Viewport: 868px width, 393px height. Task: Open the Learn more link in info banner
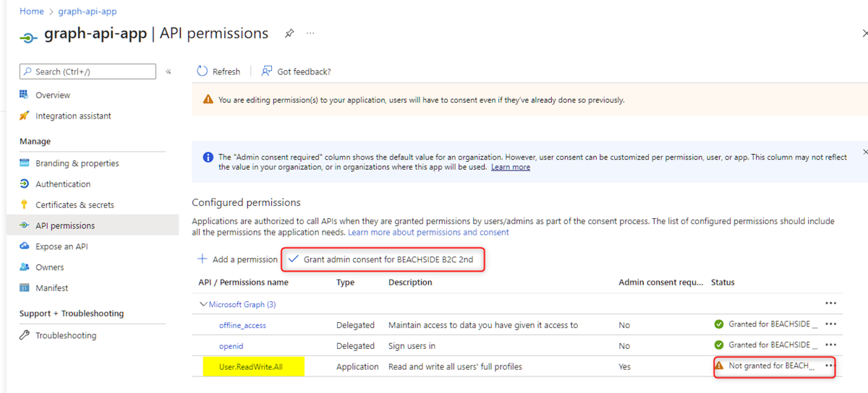511,167
